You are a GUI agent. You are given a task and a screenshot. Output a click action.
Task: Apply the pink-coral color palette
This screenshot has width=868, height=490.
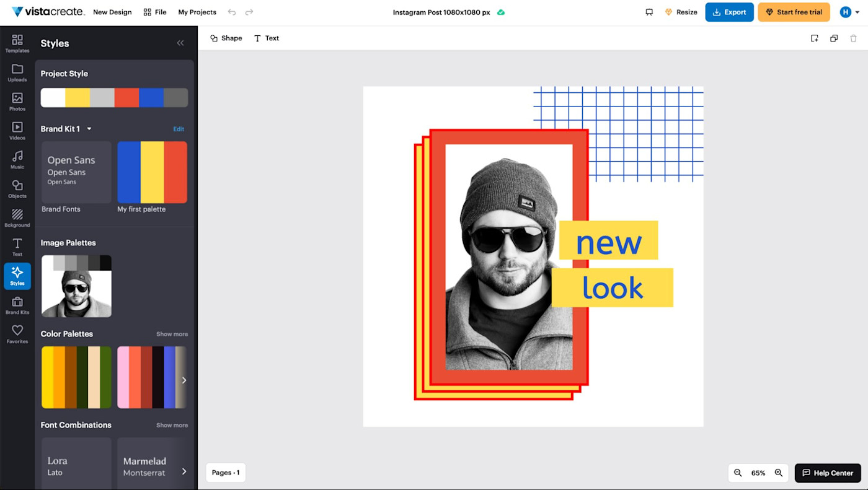click(x=152, y=377)
